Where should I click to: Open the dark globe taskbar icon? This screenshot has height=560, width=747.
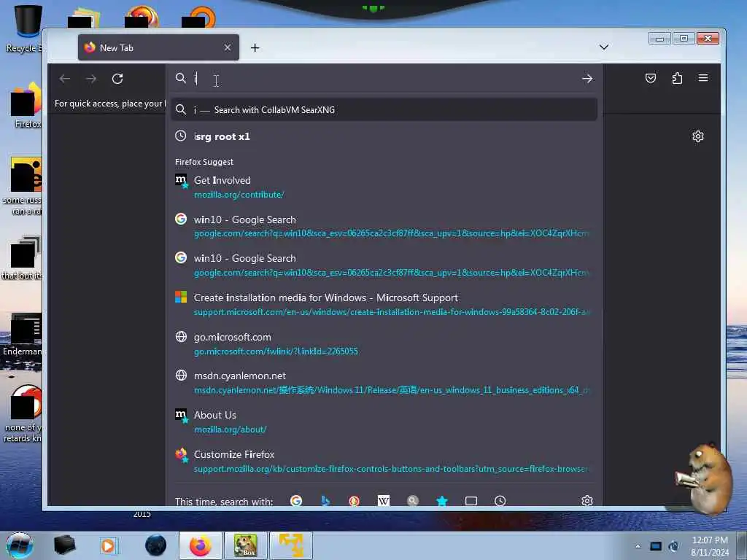[x=156, y=545]
